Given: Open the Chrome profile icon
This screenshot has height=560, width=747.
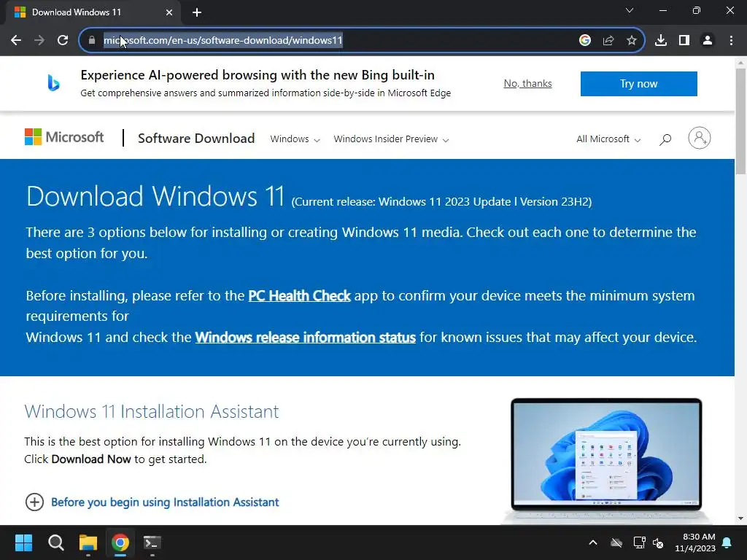Looking at the screenshot, I should (x=708, y=41).
